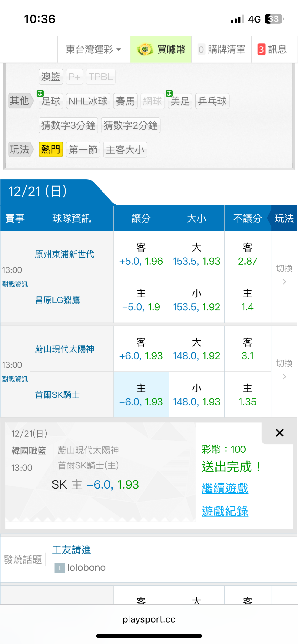Screen dimensions: 298x644
Task: Tap lolobono's avatar icon
Action: pyautogui.click(x=60, y=568)
